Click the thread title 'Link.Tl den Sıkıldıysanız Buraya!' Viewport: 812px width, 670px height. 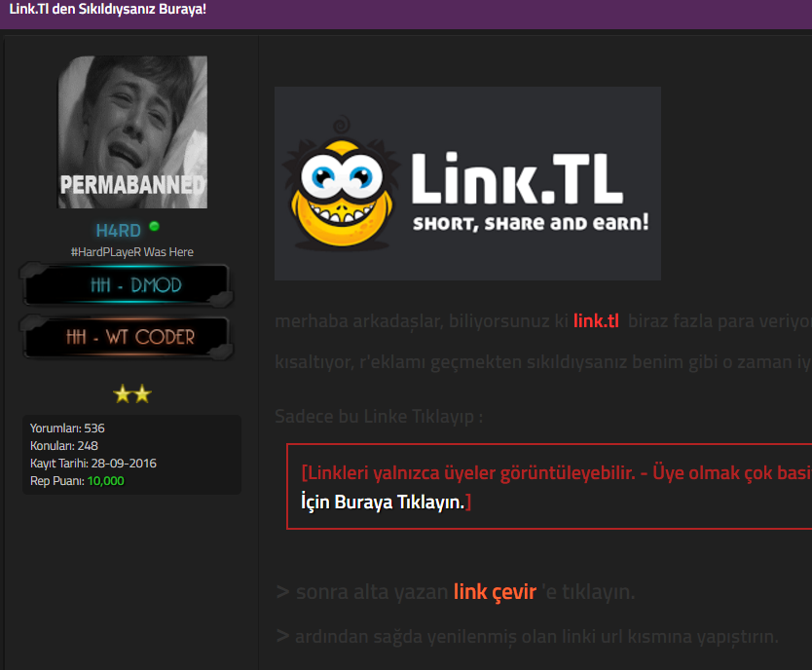(x=108, y=10)
